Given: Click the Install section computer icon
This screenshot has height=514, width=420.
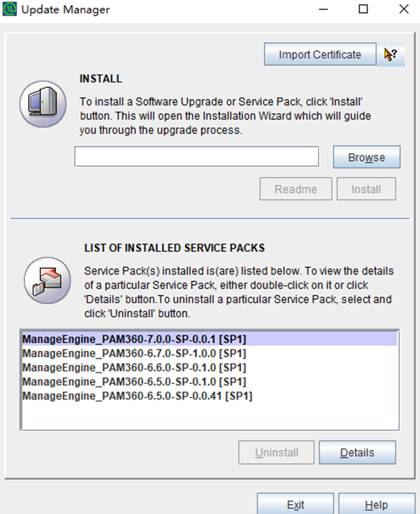Looking at the screenshot, I should [x=43, y=104].
